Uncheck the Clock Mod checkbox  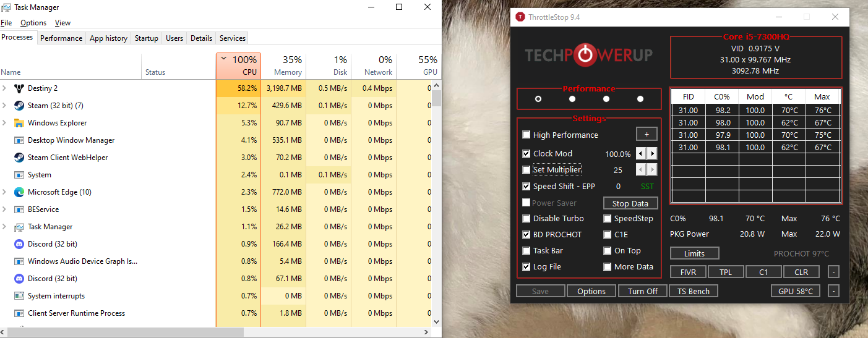tap(526, 153)
